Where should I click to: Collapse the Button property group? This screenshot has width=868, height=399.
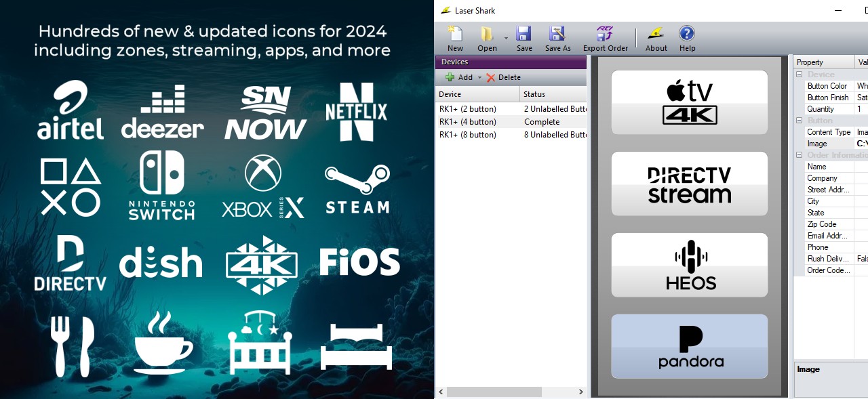[800, 121]
